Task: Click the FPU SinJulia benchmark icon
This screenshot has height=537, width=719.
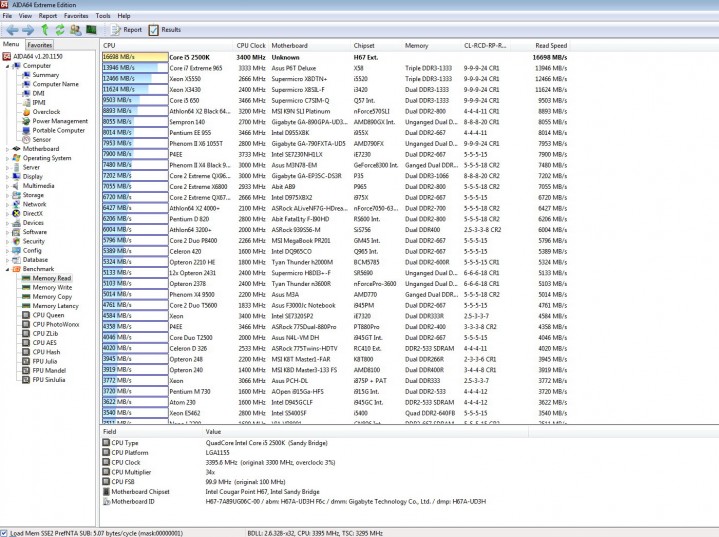Action: (26, 380)
